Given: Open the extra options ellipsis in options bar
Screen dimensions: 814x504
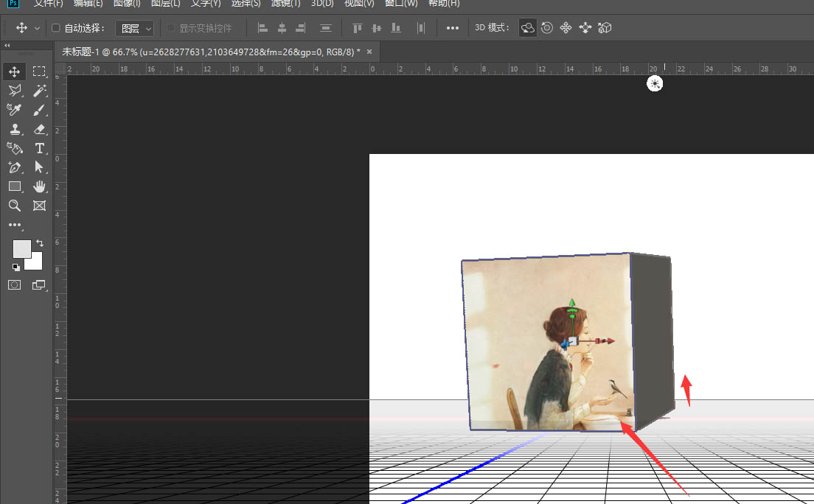Looking at the screenshot, I should click(452, 27).
